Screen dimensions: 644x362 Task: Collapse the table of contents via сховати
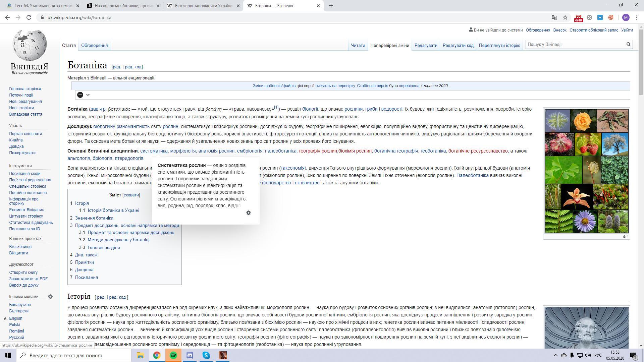tap(131, 195)
